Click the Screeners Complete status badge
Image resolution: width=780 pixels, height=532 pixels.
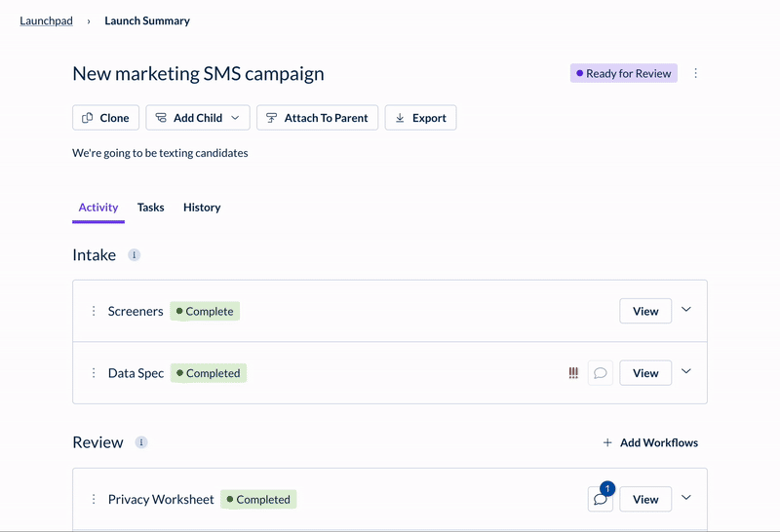pos(205,311)
